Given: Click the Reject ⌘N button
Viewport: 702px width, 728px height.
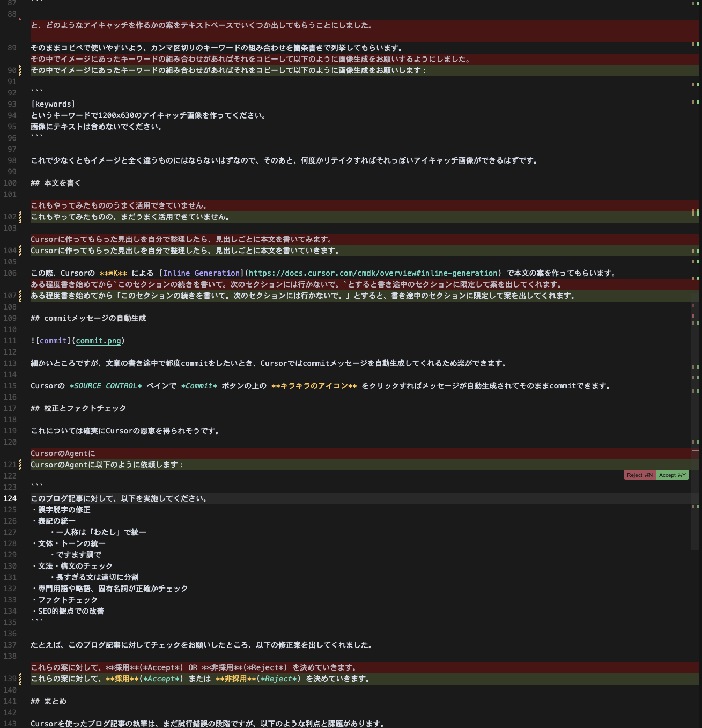Looking at the screenshot, I should point(639,475).
